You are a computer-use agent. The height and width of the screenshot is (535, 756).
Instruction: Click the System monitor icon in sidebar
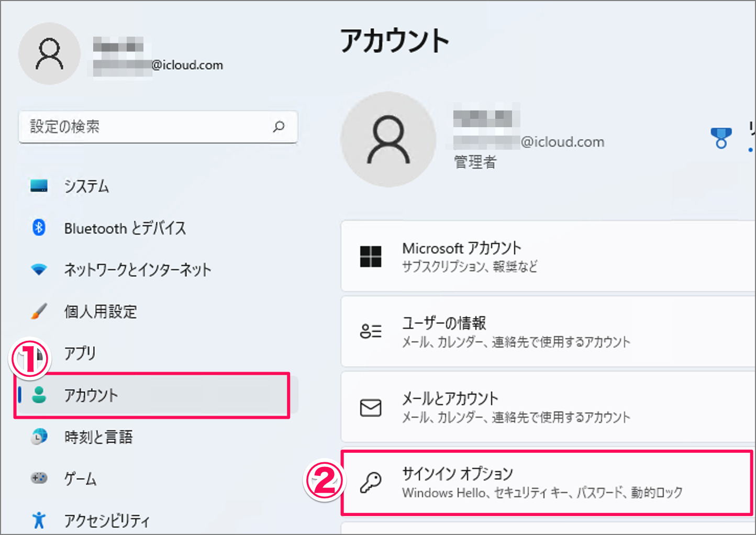[39, 186]
